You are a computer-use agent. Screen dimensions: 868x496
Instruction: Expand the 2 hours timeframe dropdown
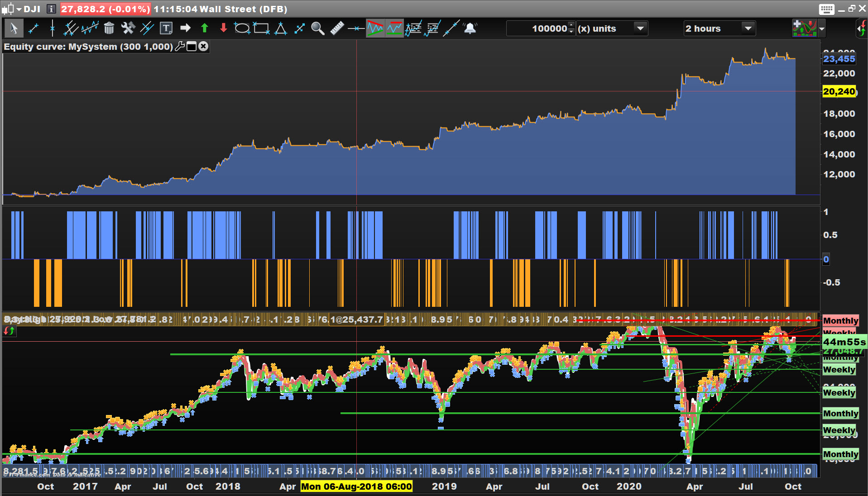748,29
